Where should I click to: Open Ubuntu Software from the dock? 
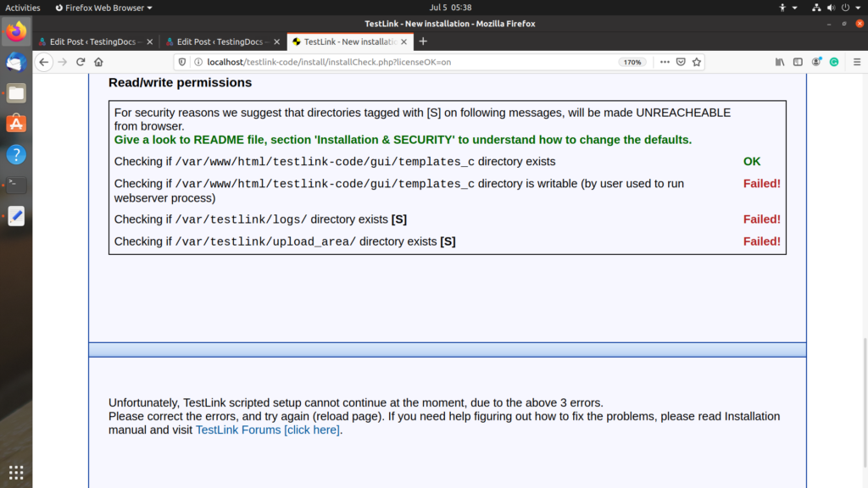click(15, 124)
